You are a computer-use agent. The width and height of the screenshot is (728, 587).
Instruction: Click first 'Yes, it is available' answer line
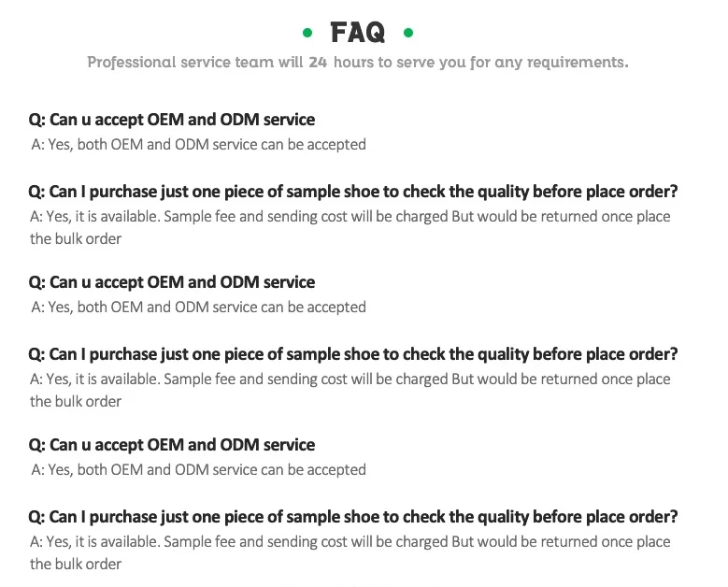click(x=350, y=217)
